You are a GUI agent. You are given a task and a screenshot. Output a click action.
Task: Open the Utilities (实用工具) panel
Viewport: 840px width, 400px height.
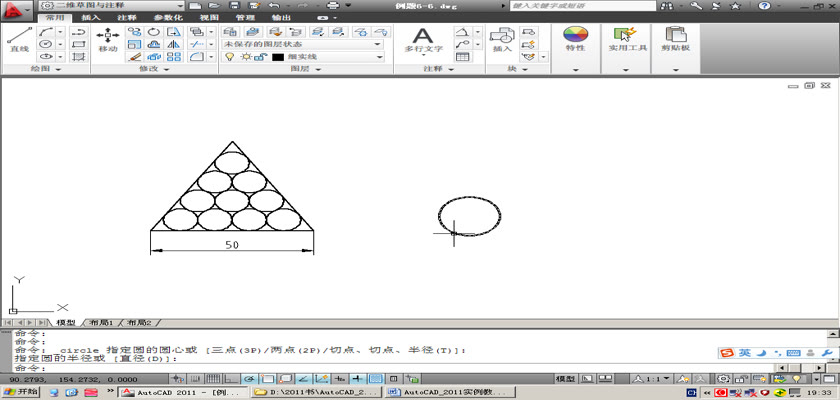(625, 38)
